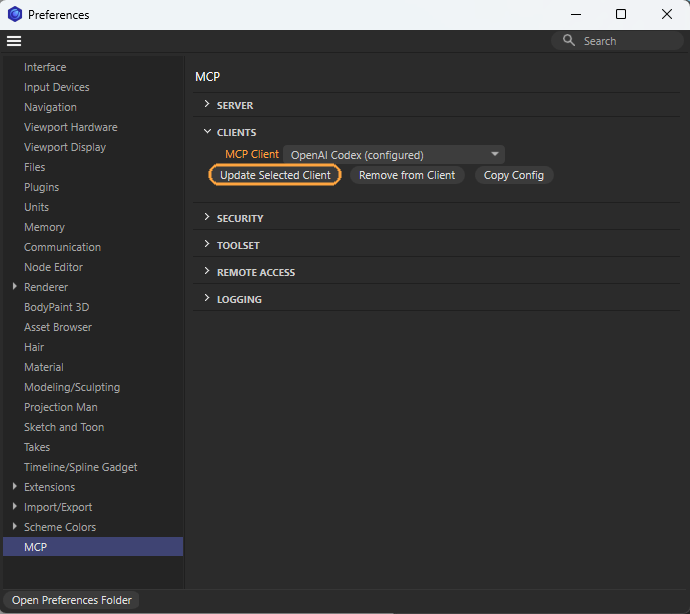The image size is (690, 614).
Task: Expand the SERVER section
Action: click(207, 105)
